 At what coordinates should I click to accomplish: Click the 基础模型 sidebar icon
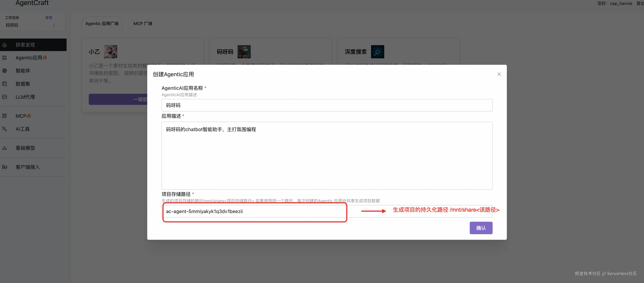click(x=5, y=148)
